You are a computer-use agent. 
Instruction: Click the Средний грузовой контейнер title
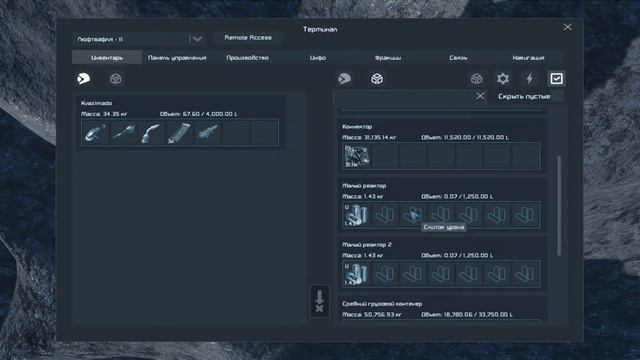tap(382, 304)
